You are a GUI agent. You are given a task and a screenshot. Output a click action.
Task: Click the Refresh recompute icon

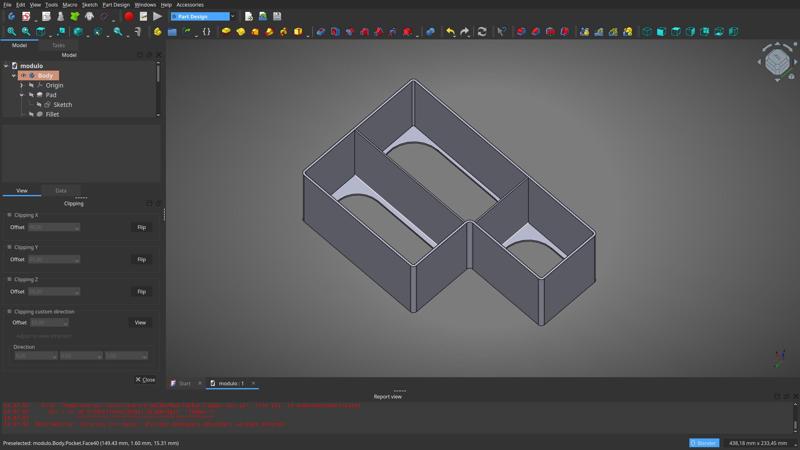click(x=482, y=32)
